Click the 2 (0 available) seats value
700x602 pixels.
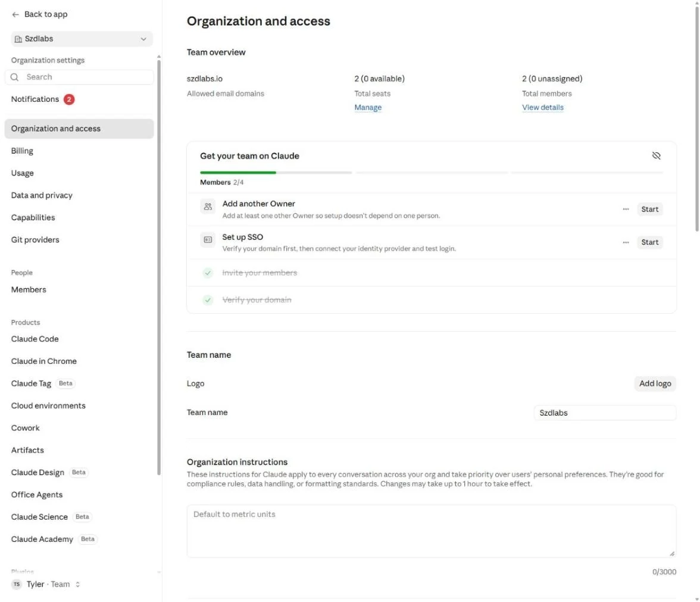(x=380, y=79)
